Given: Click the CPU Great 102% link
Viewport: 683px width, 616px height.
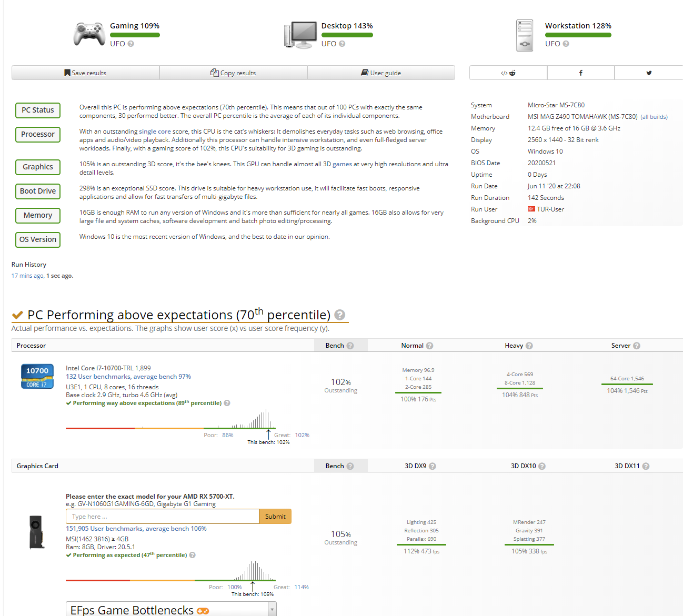Looking at the screenshot, I should click(x=302, y=435).
